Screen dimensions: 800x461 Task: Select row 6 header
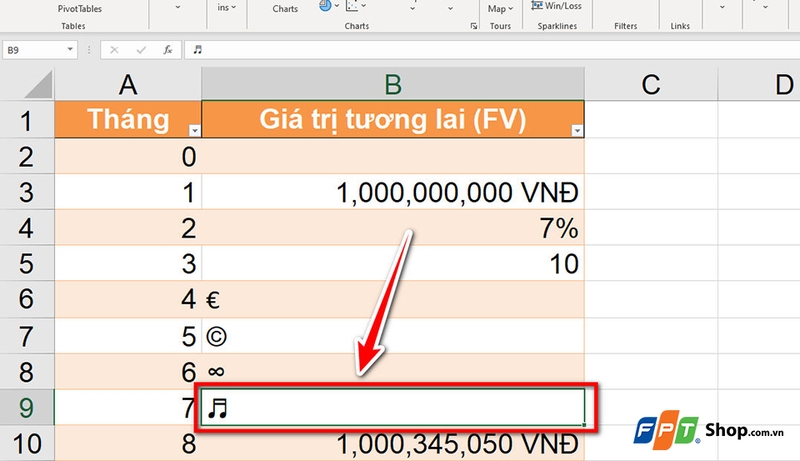coord(27,299)
